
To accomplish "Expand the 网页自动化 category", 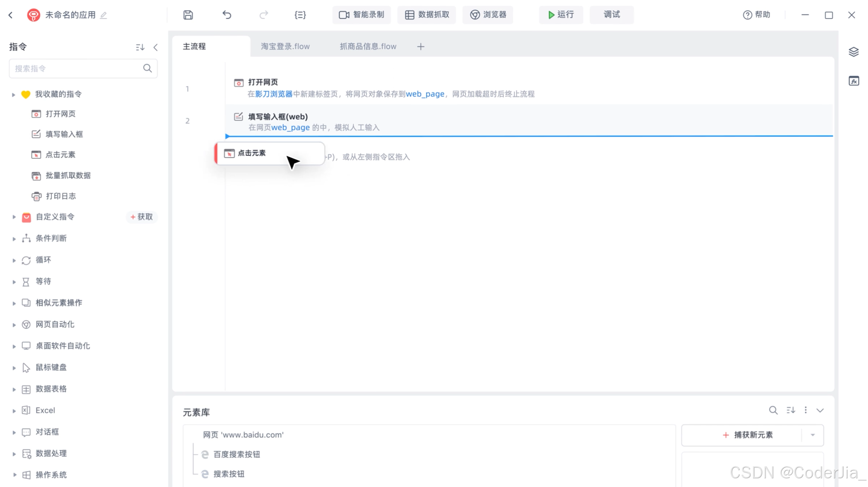I will pos(14,325).
